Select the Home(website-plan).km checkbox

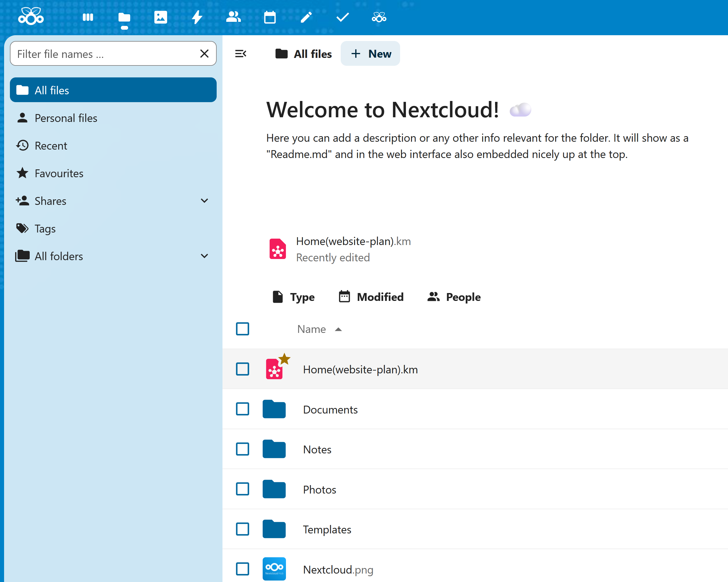[x=243, y=369]
